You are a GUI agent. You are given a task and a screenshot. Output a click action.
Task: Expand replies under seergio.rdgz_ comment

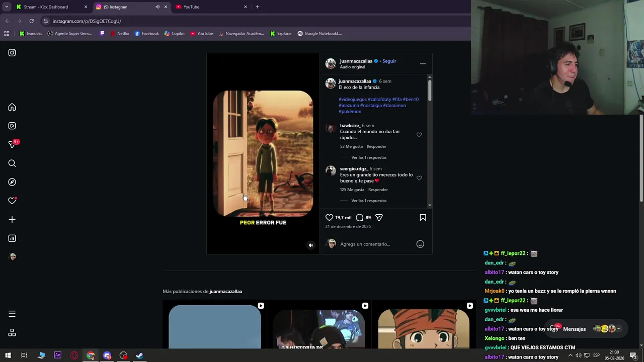pos(369,201)
